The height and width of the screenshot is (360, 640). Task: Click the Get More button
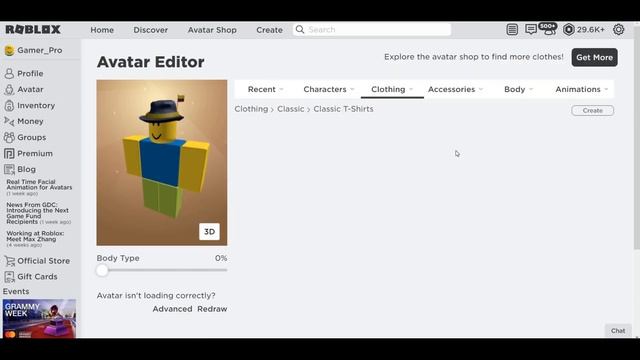(x=594, y=58)
